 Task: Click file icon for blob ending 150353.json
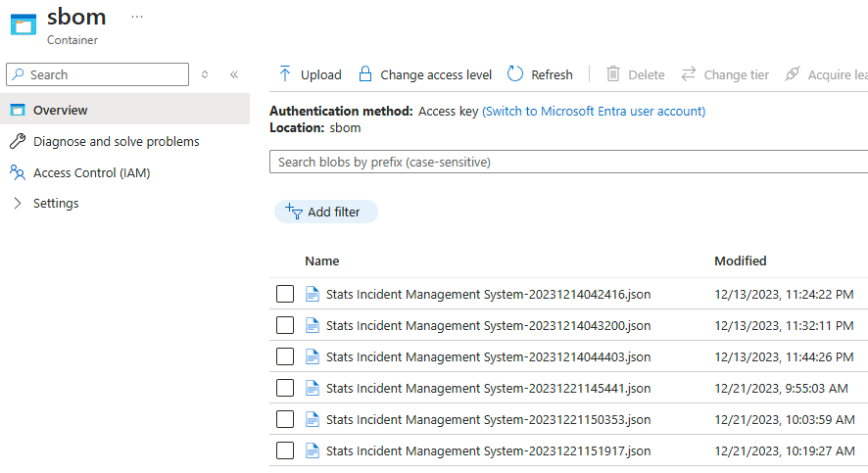[313, 419]
